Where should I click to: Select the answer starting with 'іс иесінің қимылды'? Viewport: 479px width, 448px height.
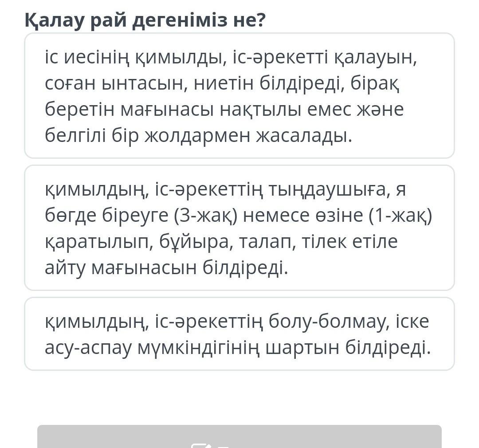pos(239,95)
